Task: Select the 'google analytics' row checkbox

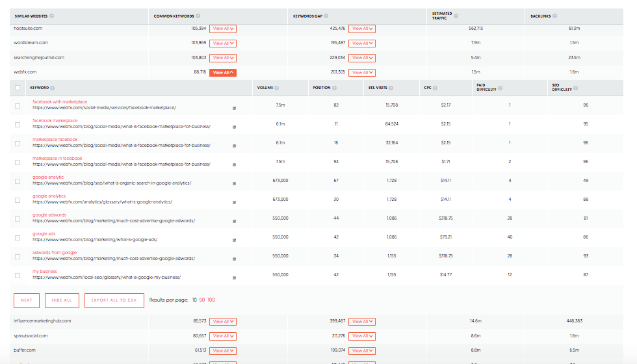Action: click(x=17, y=199)
